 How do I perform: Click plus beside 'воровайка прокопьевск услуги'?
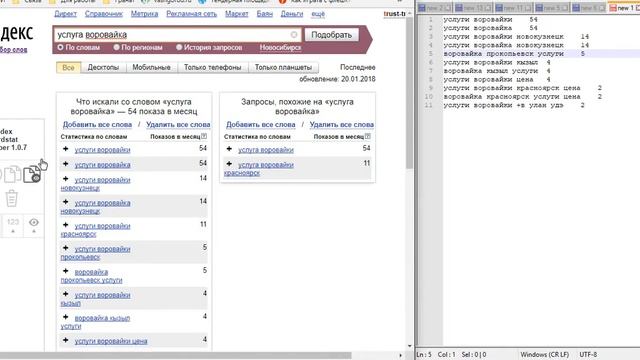click(x=66, y=271)
